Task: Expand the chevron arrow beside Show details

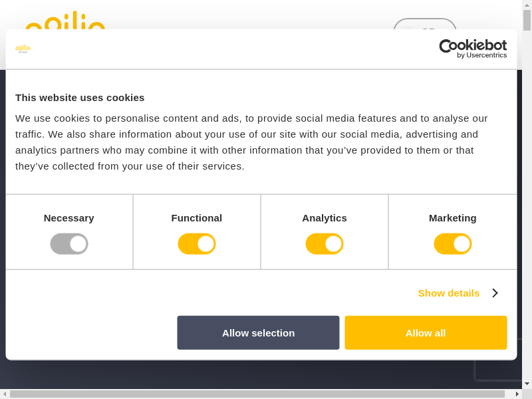Action: pos(495,293)
